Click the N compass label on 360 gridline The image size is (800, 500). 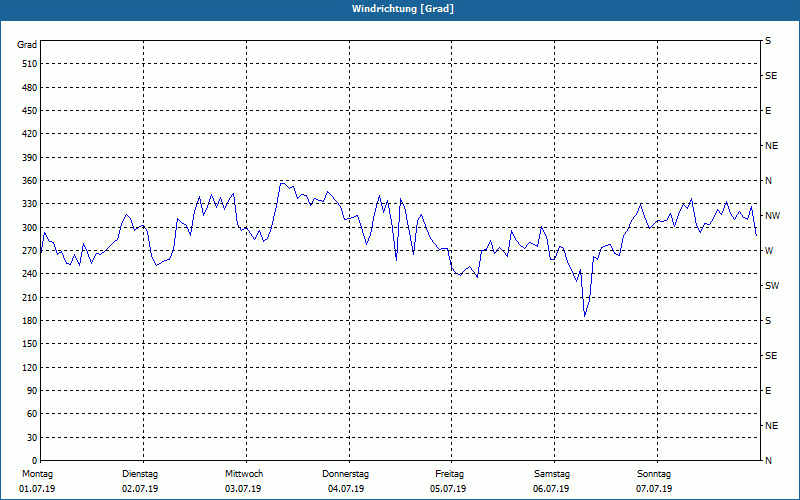click(768, 181)
